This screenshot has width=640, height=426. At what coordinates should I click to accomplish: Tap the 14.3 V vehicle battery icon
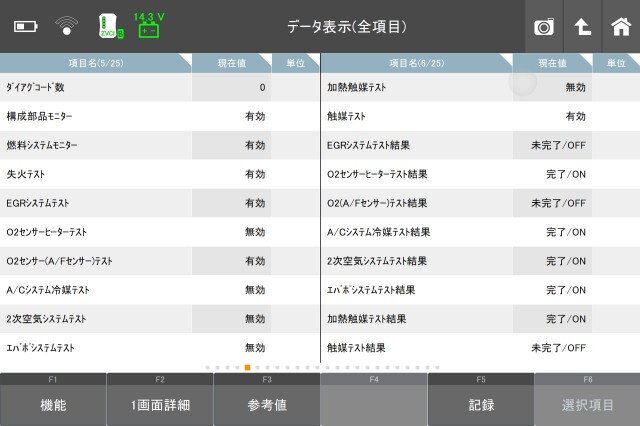coord(149,25)
